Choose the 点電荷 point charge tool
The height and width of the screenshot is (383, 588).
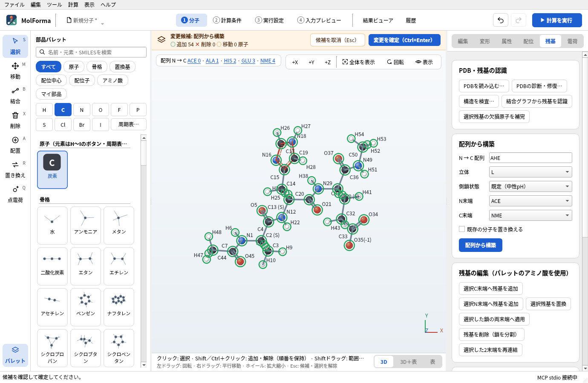tap(15, 194)
